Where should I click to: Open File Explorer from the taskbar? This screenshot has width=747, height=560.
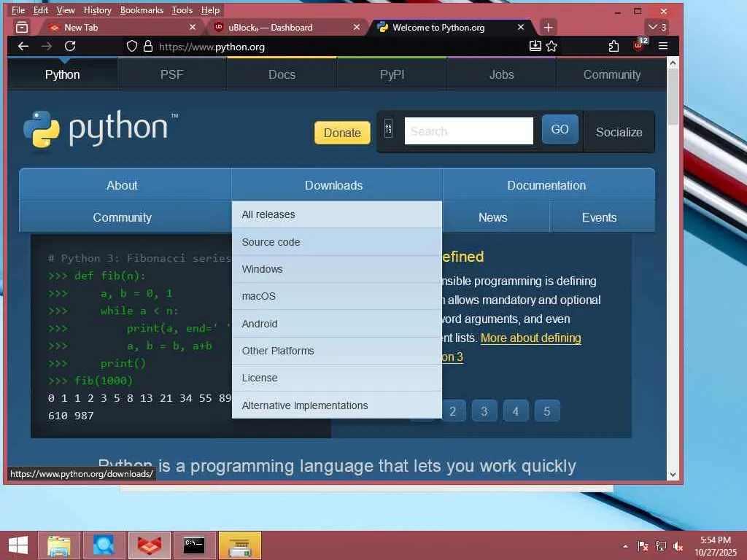[x=59, y=545]
